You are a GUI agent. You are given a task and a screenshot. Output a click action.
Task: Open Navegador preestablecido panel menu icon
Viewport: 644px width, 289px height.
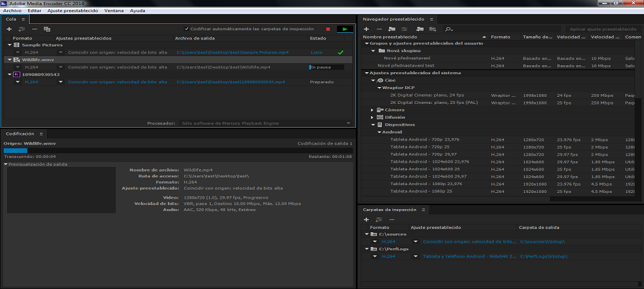pos(431,19)
